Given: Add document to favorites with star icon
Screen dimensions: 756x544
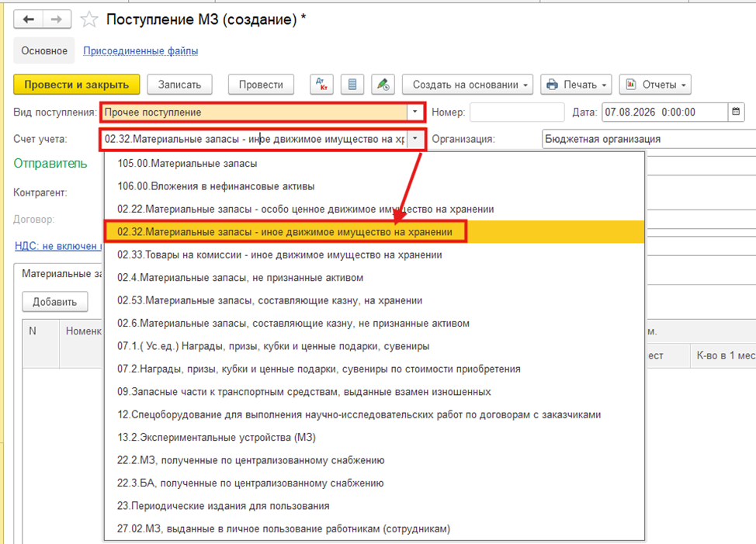Looking at the screenshot, I should coord(88,19).
